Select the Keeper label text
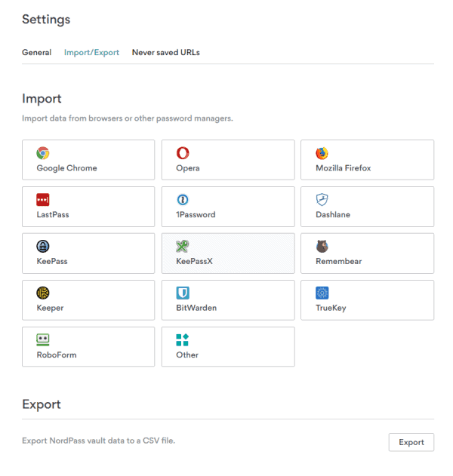 coord(50,308)
